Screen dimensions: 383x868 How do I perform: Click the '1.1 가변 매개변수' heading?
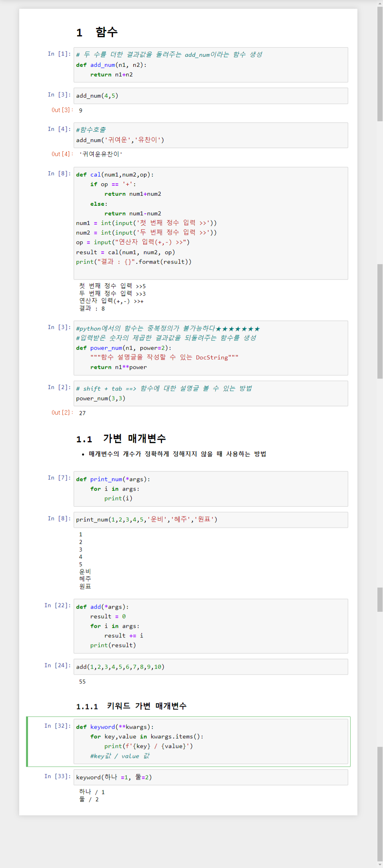click(x=121, y=439)
